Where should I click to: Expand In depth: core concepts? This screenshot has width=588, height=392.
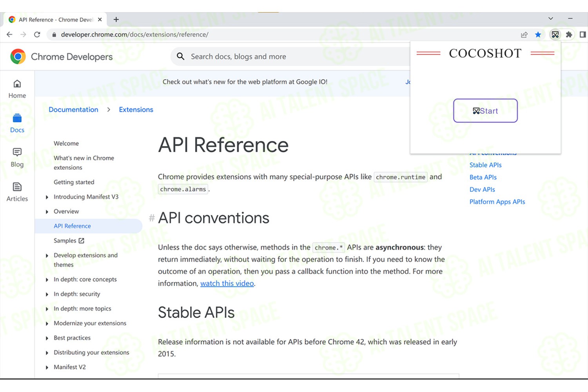point(47,279)
